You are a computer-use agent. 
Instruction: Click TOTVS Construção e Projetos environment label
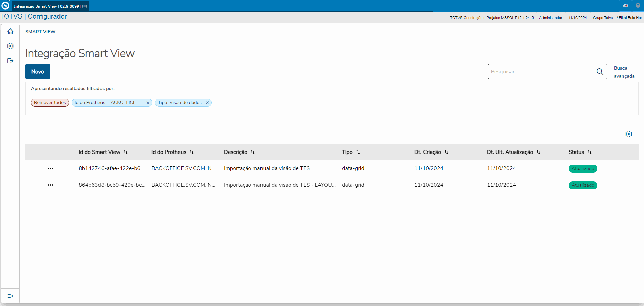click(x=492, y=18)
